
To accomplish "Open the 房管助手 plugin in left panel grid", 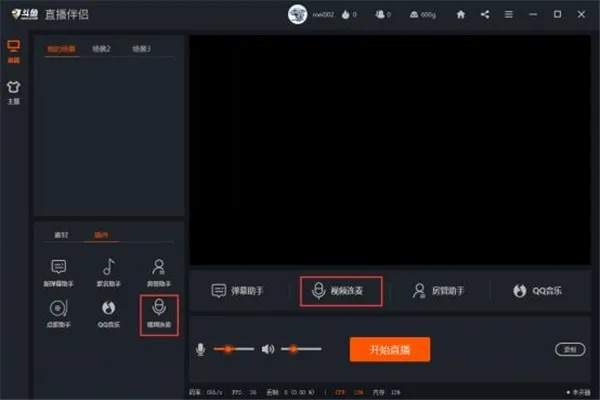I will [157, 271].
